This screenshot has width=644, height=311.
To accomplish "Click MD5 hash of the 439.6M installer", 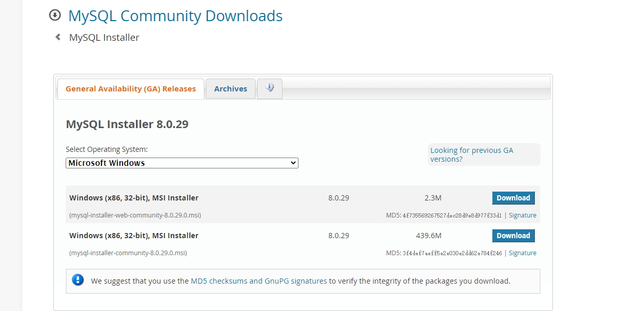I will (452, 253).
